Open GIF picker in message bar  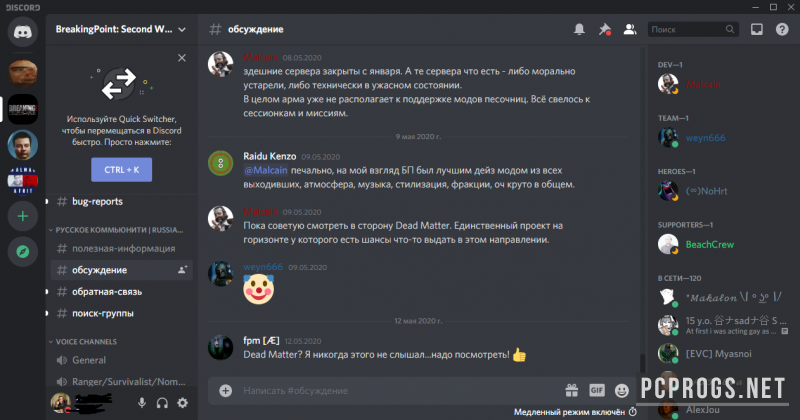pos(596,390)
